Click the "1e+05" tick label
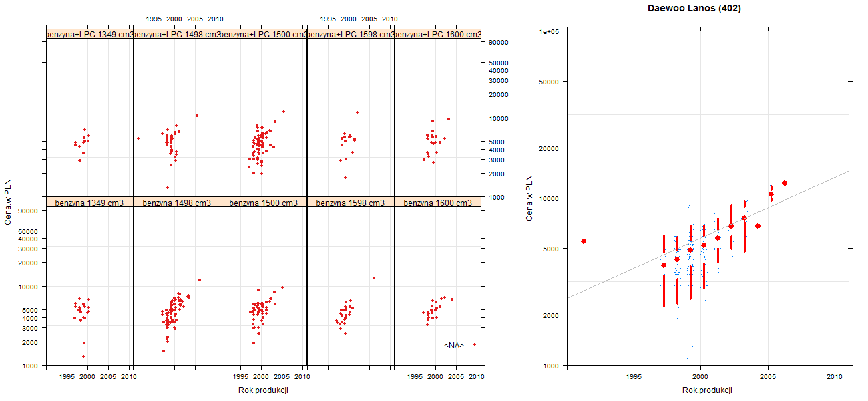This screenshot has height=401, width=868. click(550, 31)
